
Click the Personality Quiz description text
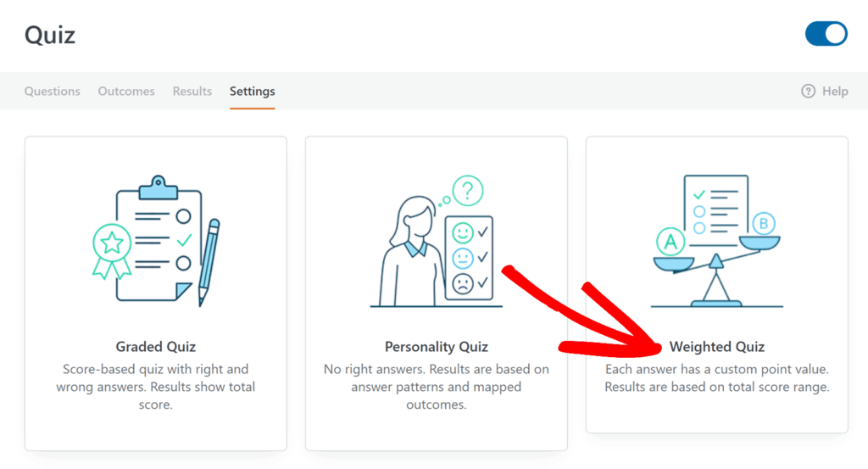[437, 387]
